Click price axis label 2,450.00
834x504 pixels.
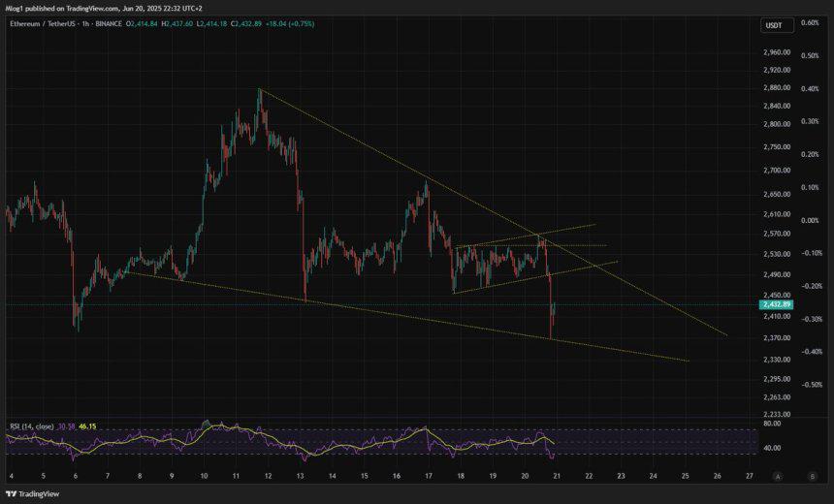(776, 295)
